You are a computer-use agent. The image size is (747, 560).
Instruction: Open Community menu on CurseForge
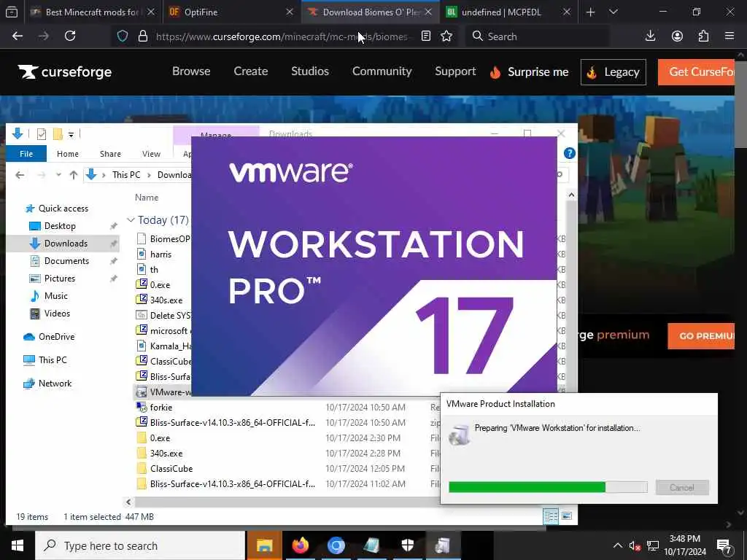382,71
